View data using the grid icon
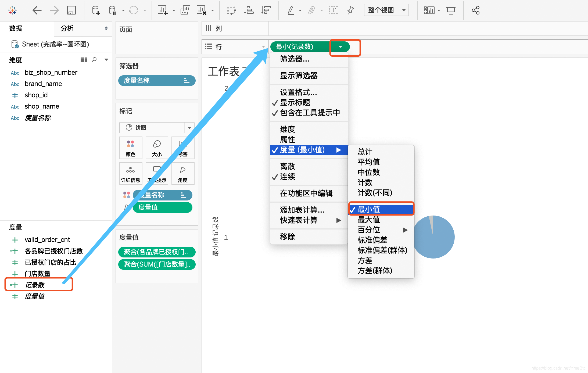 (x=84, y=60)
